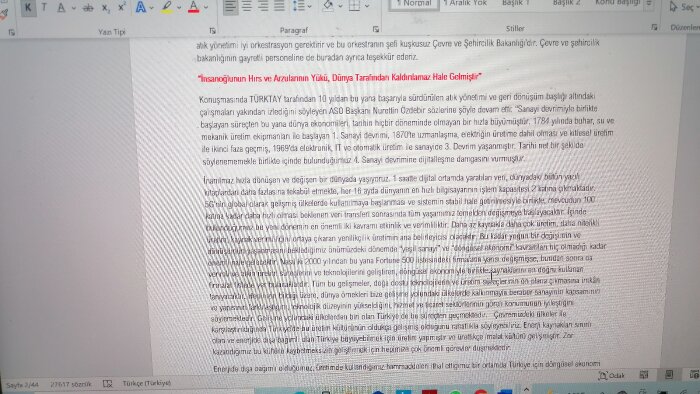
Task: Open Yazı Tipi dialog launcher
Action: pos(212,31)
